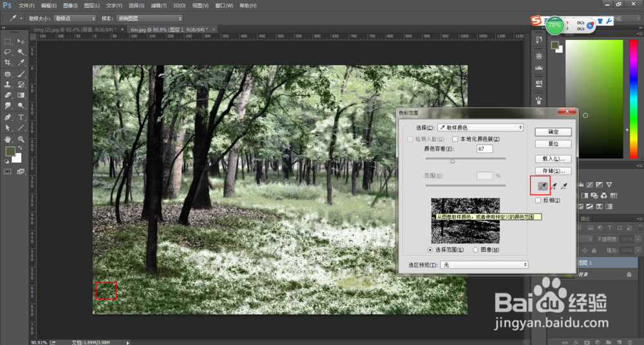
Task: Select the Smudge tool
Action: [x=8, y=106]
